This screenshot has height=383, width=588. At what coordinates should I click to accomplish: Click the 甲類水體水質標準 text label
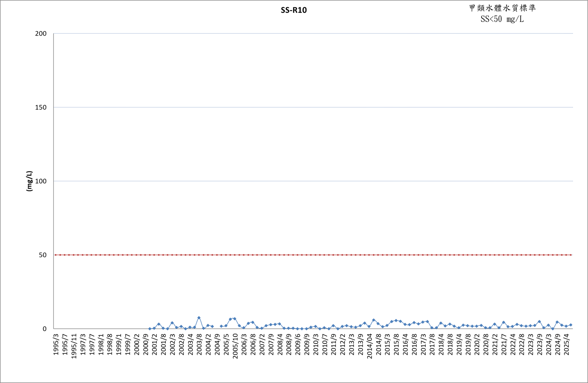click(x=502, y=8)
